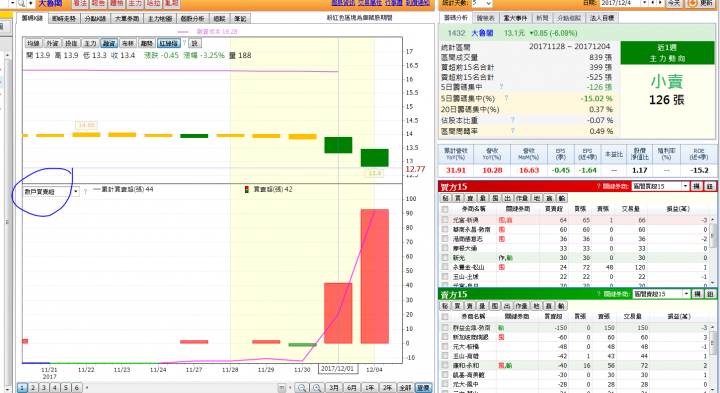Click the 1年 time range button
The height and width of the screenshot is (393, 720).
370,388
